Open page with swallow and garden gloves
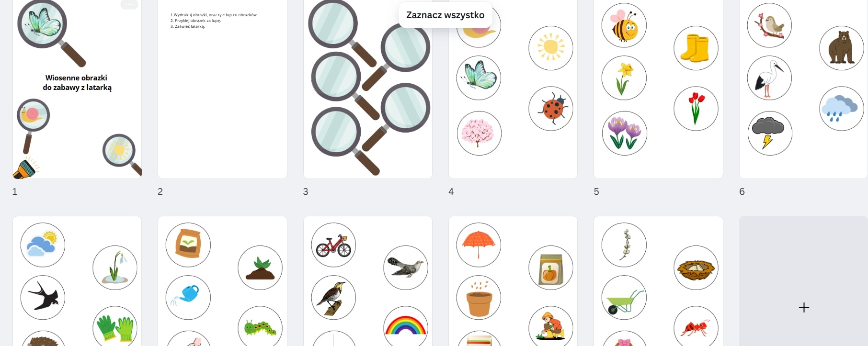This screenshot has width=868, height=346. [77, 281]
